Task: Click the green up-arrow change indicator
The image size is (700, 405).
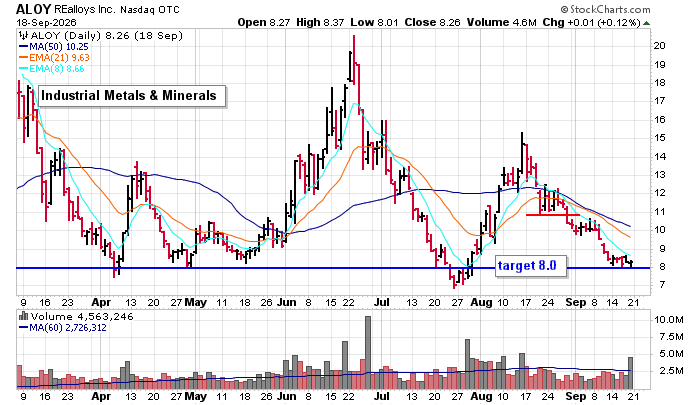Action: pos(646,23)
